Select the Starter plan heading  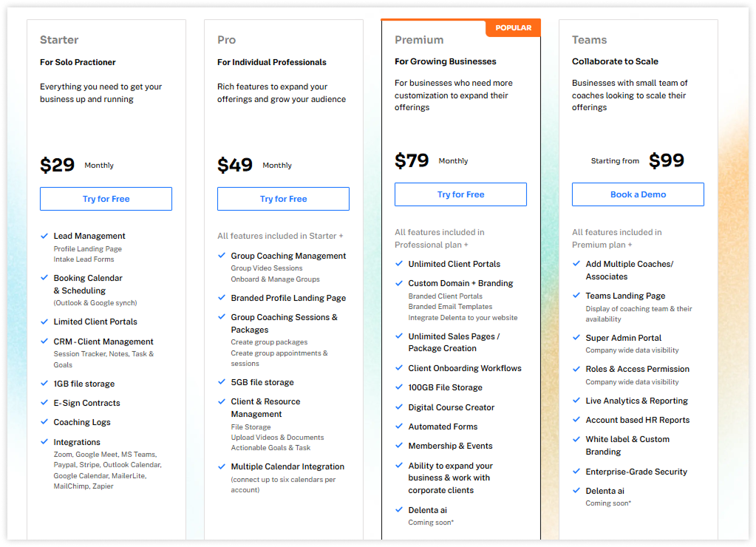tap(59, 40)
